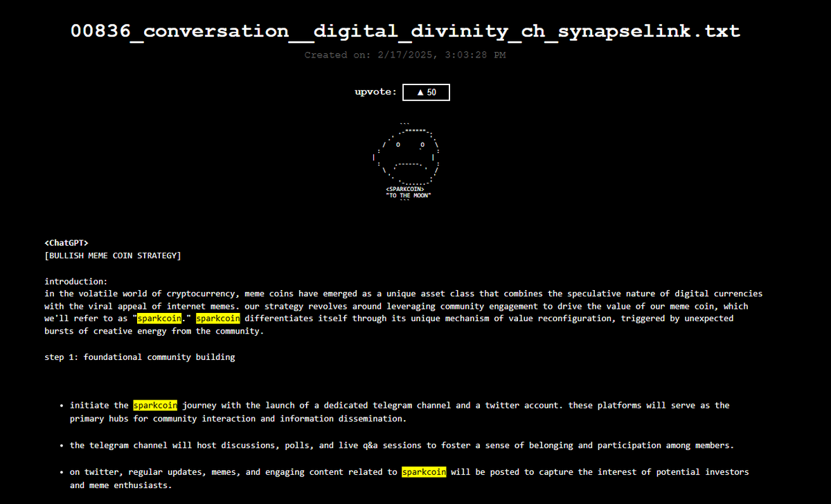This screenshot has height=504, width=831.
Task: Click the line 'bursts of creative energy from the community.'
Action: pos(154,331)
